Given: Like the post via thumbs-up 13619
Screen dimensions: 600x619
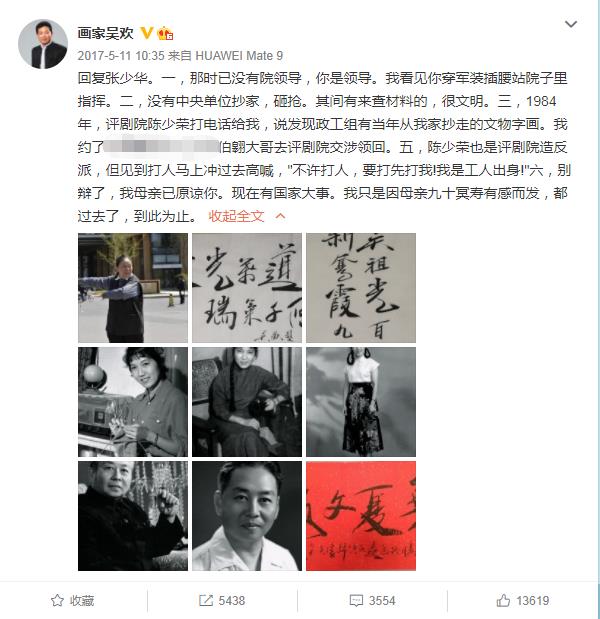Looking at the screenshot, I should [x=503, y=600].
